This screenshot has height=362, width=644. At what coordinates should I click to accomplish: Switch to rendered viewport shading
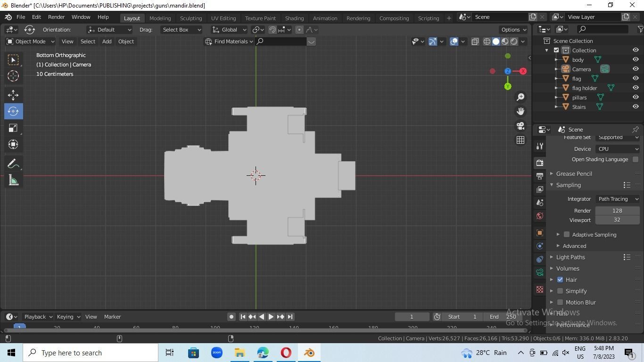pyautogui.click(x=514, y=41)
